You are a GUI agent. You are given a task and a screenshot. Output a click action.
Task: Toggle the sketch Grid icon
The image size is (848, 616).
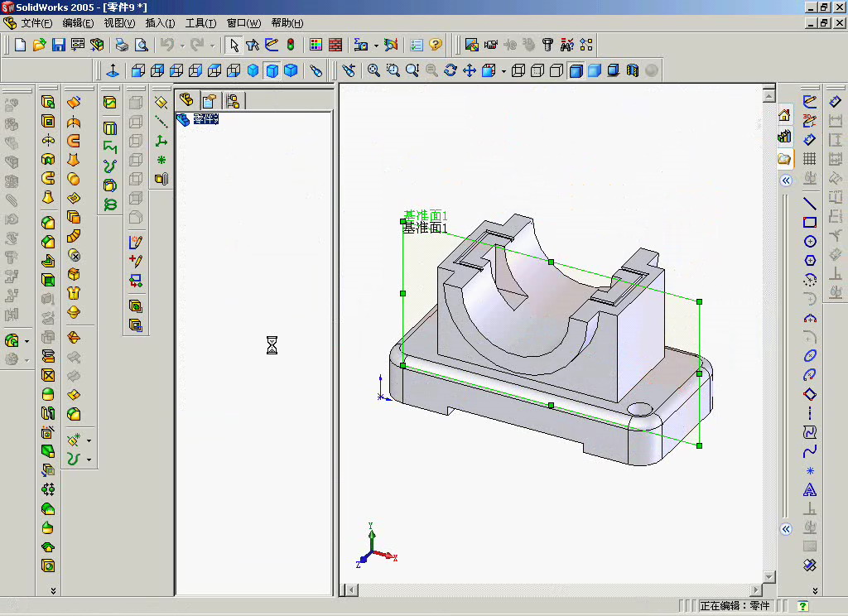810,158
